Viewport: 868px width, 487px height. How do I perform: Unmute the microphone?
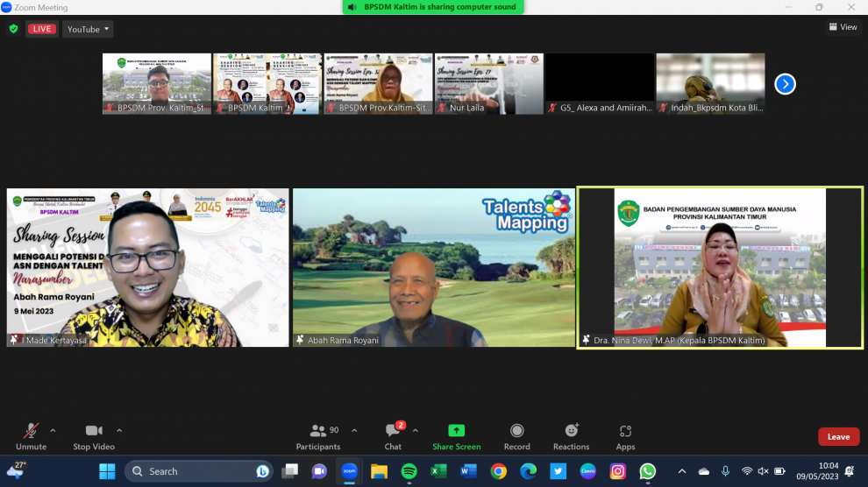coord(31,435)
